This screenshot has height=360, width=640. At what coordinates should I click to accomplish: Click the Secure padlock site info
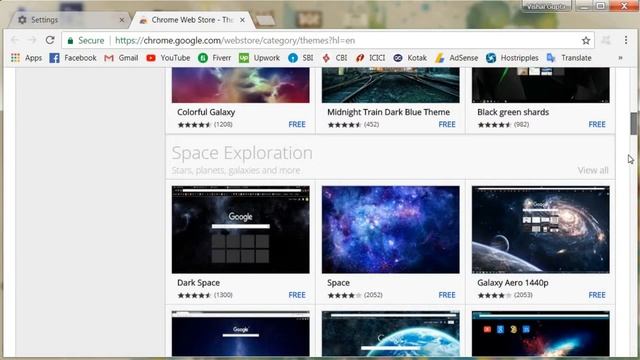pos(86,40)
